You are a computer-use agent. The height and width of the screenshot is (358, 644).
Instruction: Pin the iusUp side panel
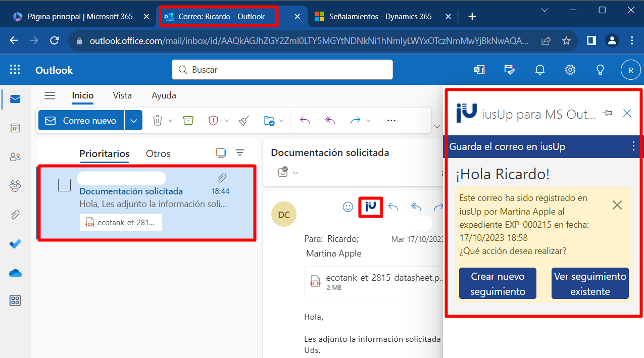point(608,113)
